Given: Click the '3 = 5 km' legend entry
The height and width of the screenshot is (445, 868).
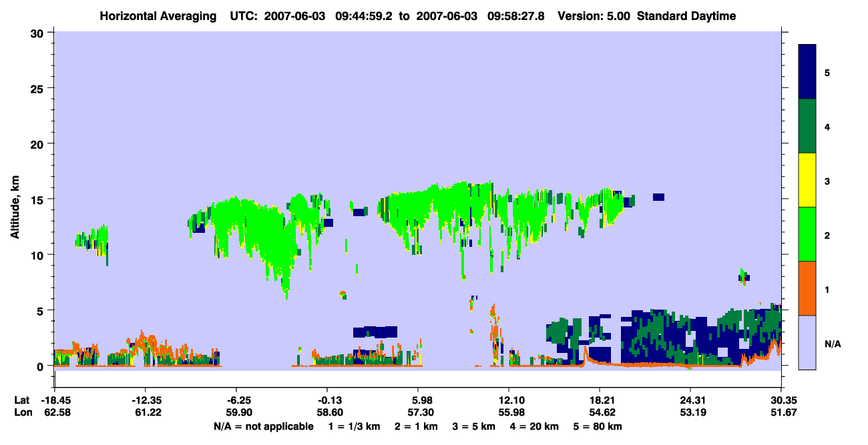Looking at the screenshot, I should tap(475, 426).
